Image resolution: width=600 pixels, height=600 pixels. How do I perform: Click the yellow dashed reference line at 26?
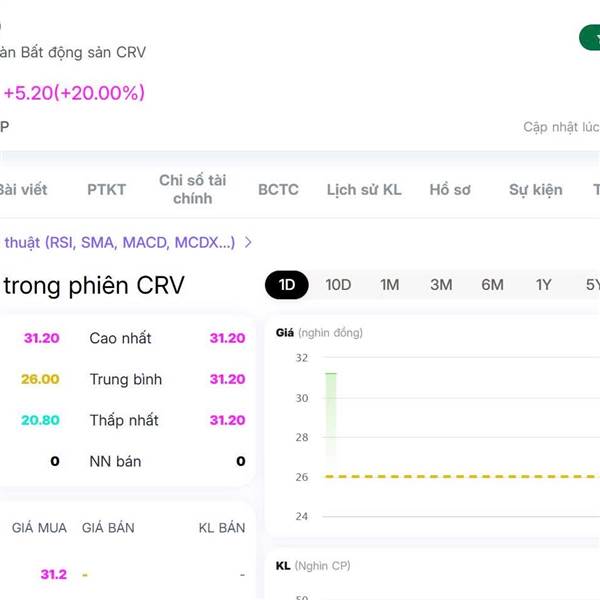pos(461,476)
